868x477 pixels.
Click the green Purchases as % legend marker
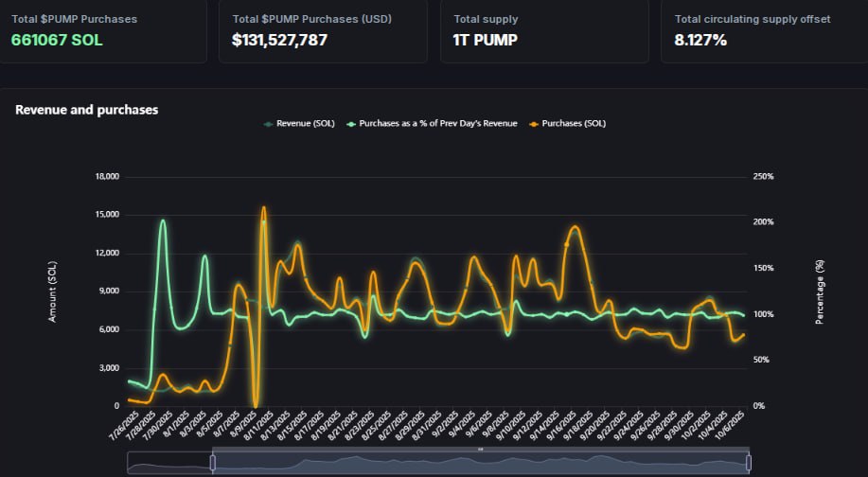(x=351, y=124)
